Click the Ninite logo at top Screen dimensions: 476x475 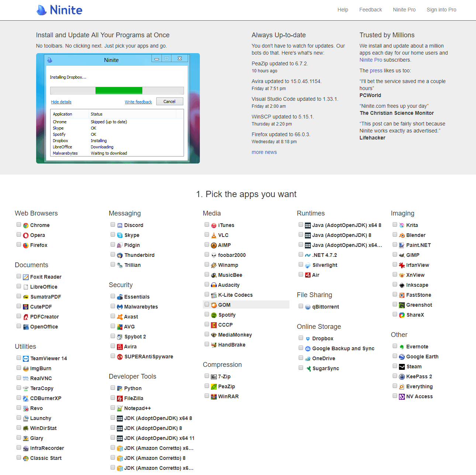click(x=59, y=10)
